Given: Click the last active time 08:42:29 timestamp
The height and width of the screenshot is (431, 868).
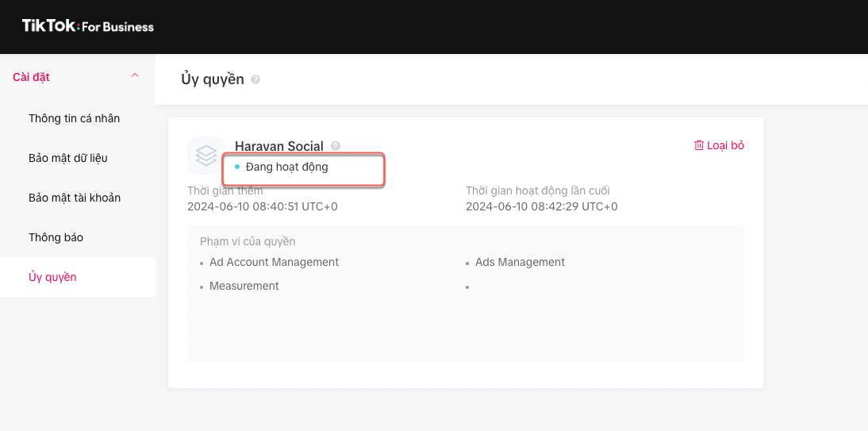Looking at the screenshot, I should click(541, 206).
